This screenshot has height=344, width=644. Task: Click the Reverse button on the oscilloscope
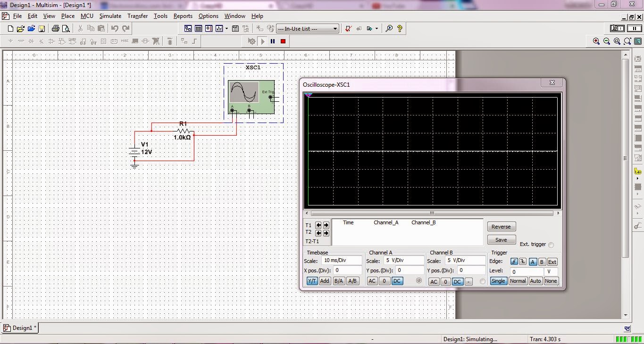(x=501, y=226)
